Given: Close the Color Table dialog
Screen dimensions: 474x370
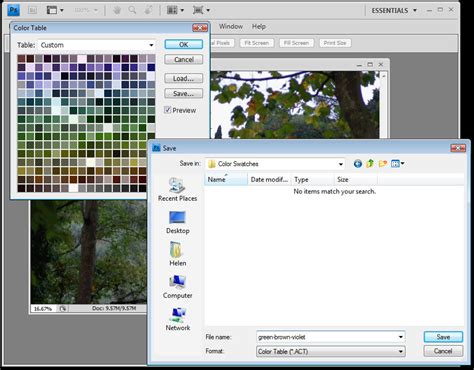Looking at the screenshot, I should click(x=200, y=28).
